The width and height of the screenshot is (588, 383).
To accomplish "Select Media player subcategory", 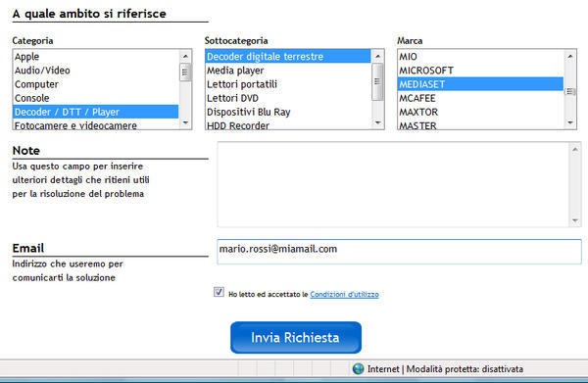I will tap(288, 71).
